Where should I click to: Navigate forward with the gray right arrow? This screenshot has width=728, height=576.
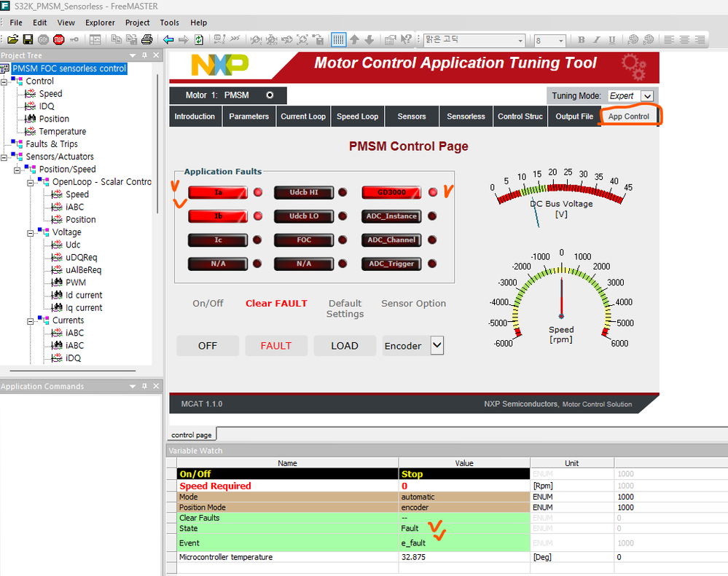(184, 40)
